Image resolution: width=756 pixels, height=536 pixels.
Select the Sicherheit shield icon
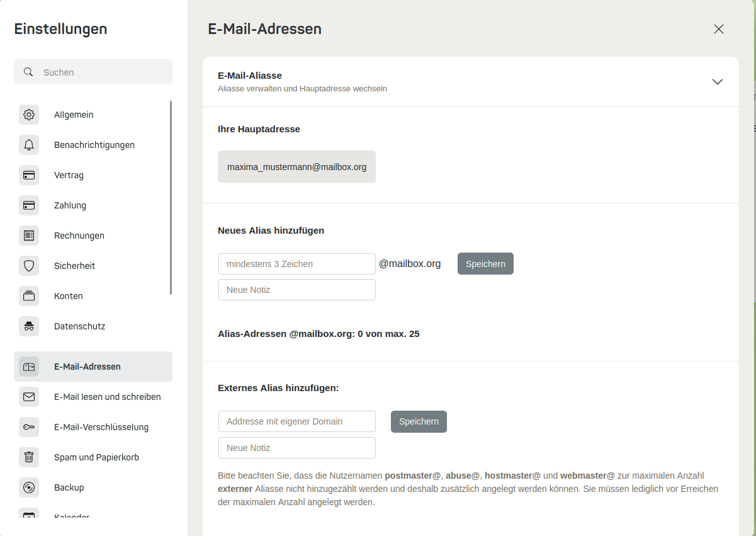pyautogui.click(x=29, y=266)
